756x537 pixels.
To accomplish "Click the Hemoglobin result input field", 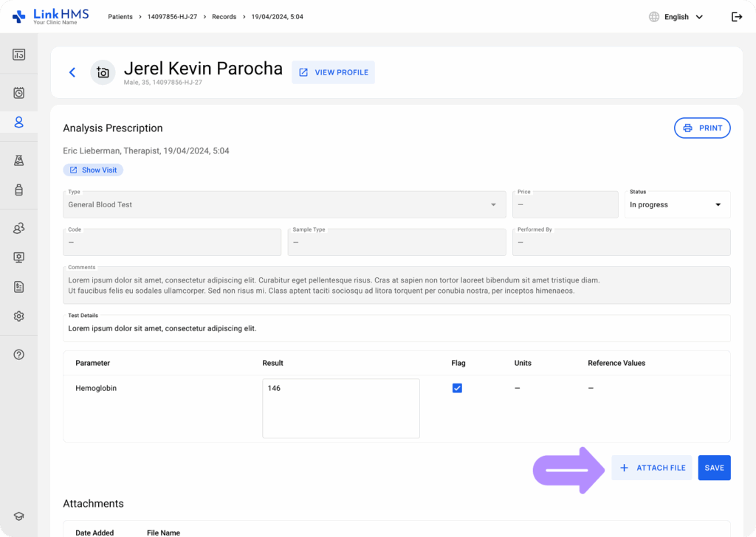I will coord(341,409).
